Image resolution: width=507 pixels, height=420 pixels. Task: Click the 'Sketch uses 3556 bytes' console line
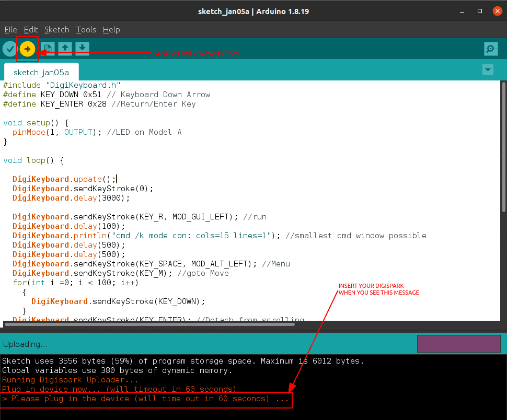point(183,361)
